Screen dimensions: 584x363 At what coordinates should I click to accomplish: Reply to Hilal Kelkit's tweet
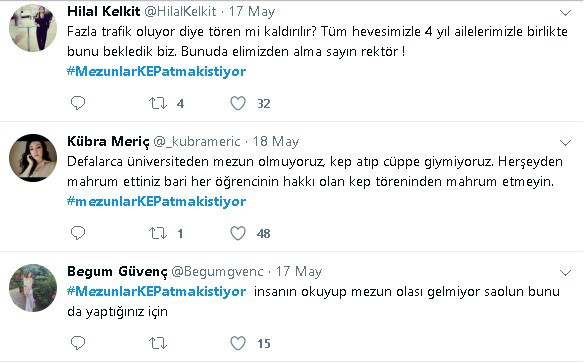point(78,103)
